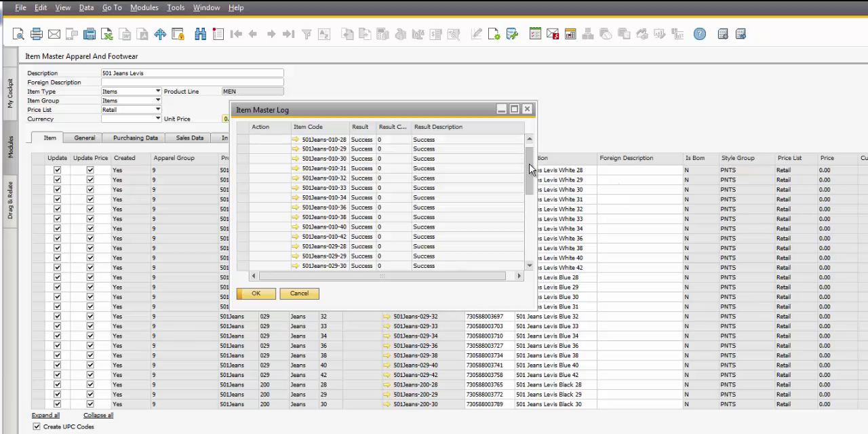
Task: Open Find mode with the binoculars icon
Action: point(201,34)
